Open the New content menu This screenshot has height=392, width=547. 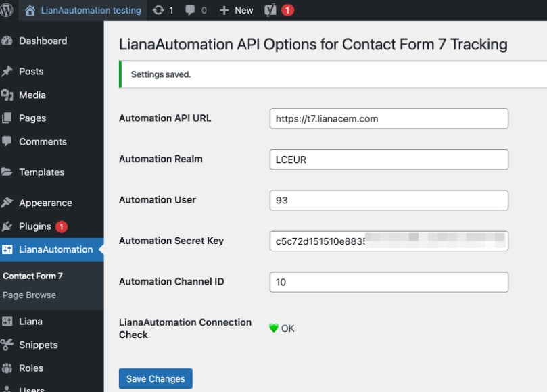tap(236, 10)
